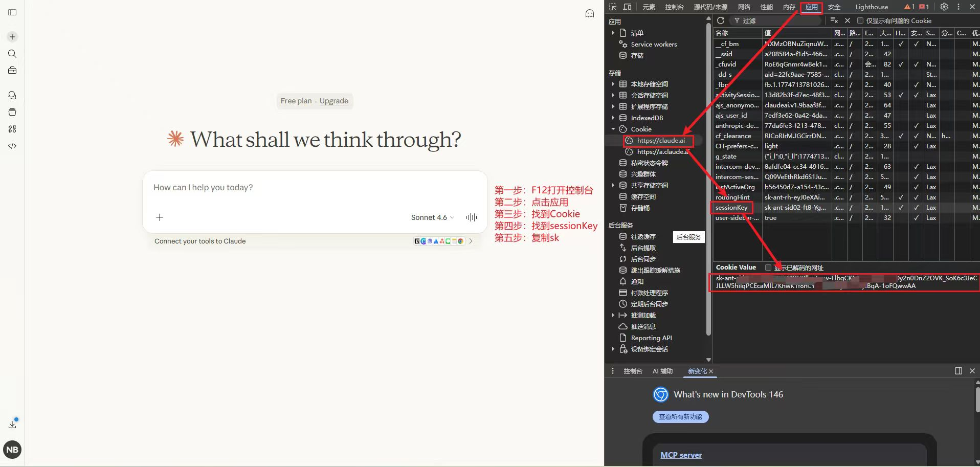Open 应用 Application tab
The image size is (980, 467).
(x=812, y=7)
